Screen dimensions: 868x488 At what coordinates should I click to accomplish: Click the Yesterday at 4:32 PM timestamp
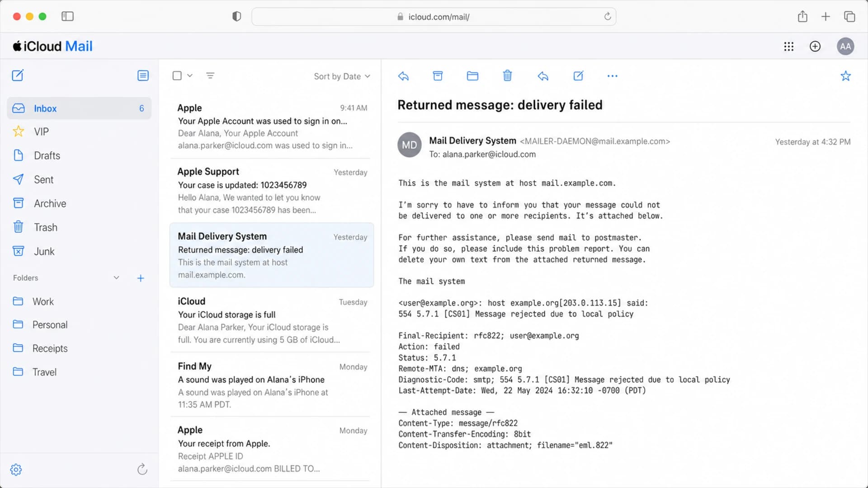(813, 142)
